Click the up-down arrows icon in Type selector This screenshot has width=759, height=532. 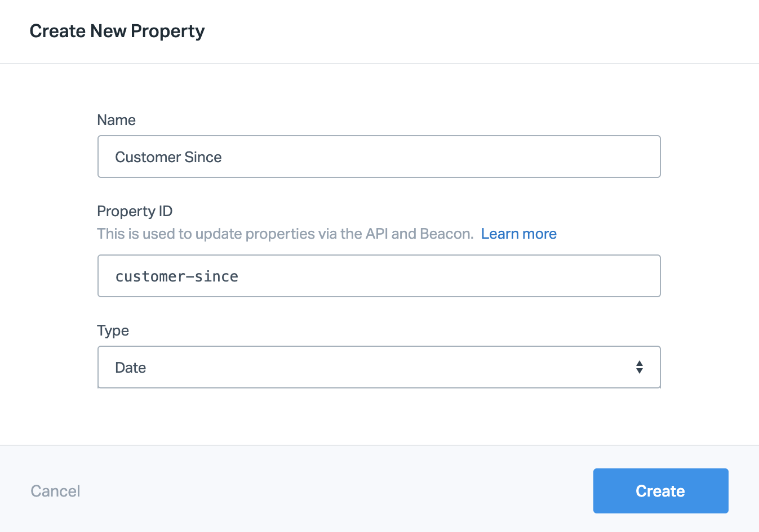pyautogui.click(x=639, y=367)
